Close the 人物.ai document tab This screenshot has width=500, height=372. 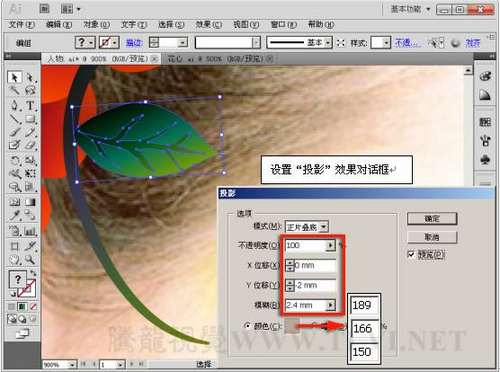(x=154, y=59)
